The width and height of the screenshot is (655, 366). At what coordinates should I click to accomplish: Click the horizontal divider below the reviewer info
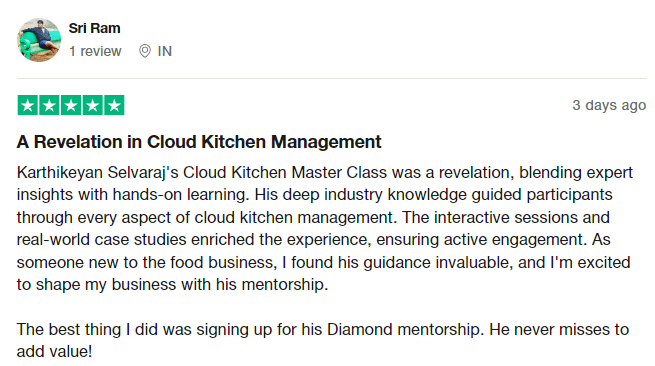pyautogui.click(x=332, y=78)
